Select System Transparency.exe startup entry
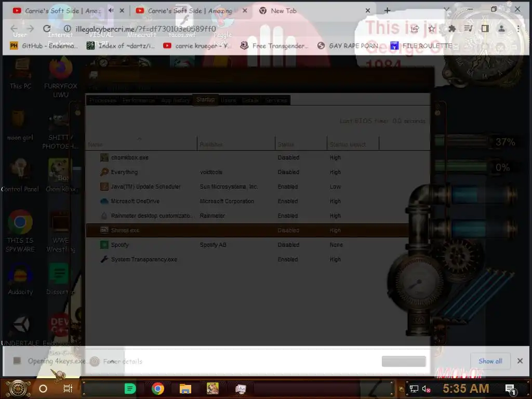This screenshot has height=399, width=532. click(x=248, y=259)
